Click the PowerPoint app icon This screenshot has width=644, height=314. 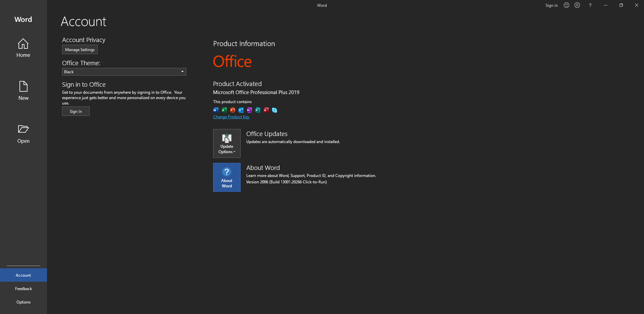pyautogui.click(x=232, y=110)
